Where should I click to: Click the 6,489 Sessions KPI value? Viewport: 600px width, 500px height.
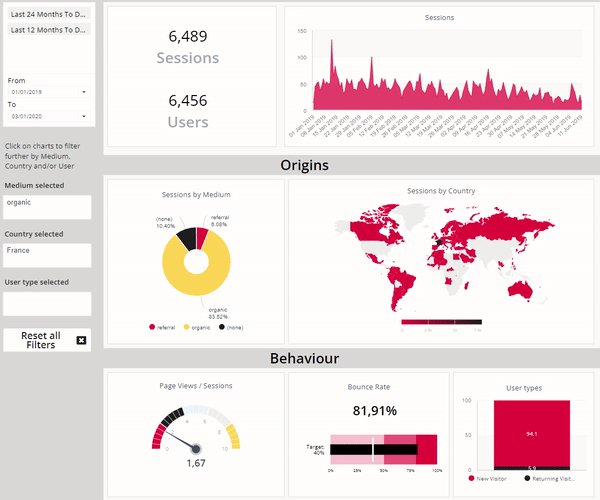pyautogui.click(x=188, y=36)
